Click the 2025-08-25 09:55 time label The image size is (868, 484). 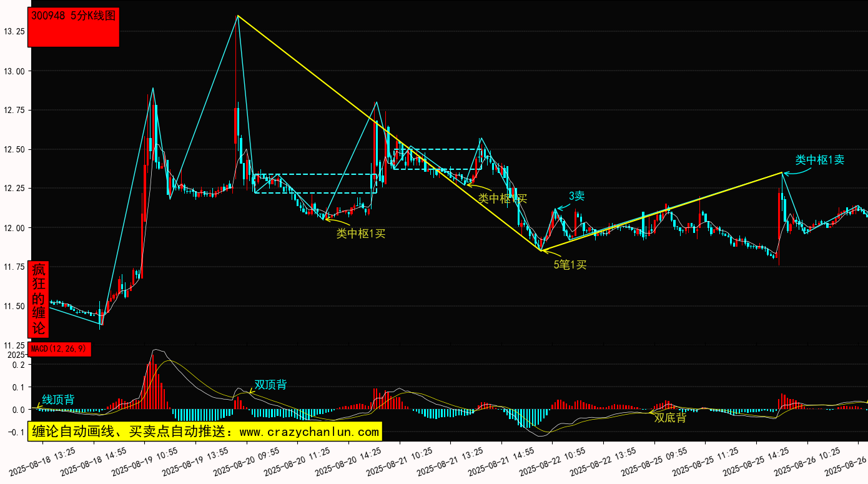tap(654, 462)
